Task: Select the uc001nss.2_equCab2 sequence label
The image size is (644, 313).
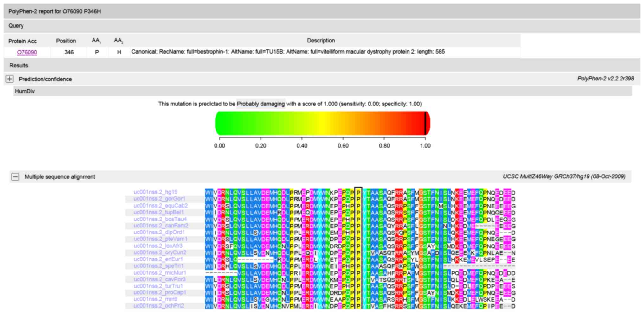Action: [x=160, y=206]
